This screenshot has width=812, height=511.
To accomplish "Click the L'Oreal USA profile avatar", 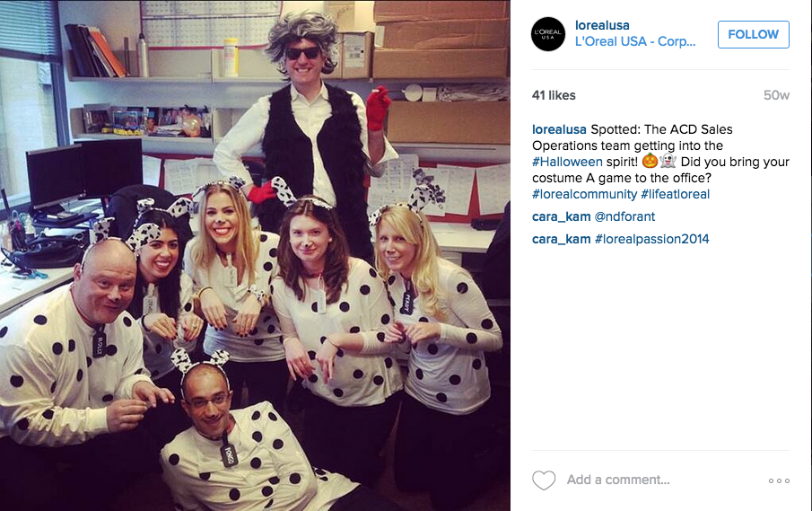I will 548,34.
